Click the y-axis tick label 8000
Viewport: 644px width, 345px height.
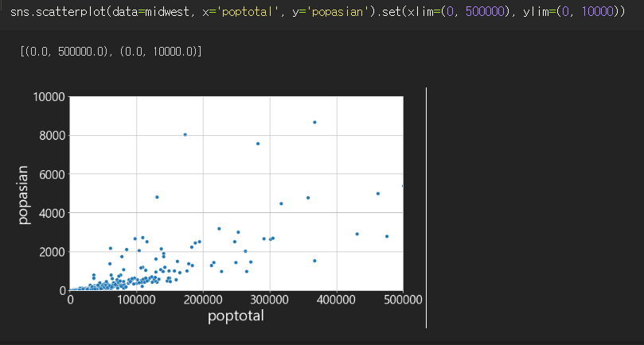(x=53, y=135)
